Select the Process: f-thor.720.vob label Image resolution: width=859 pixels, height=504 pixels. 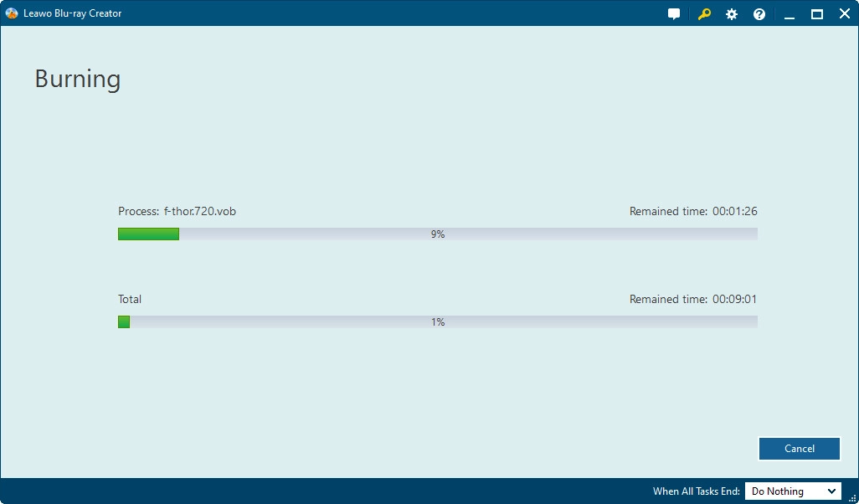click(177, 212)
